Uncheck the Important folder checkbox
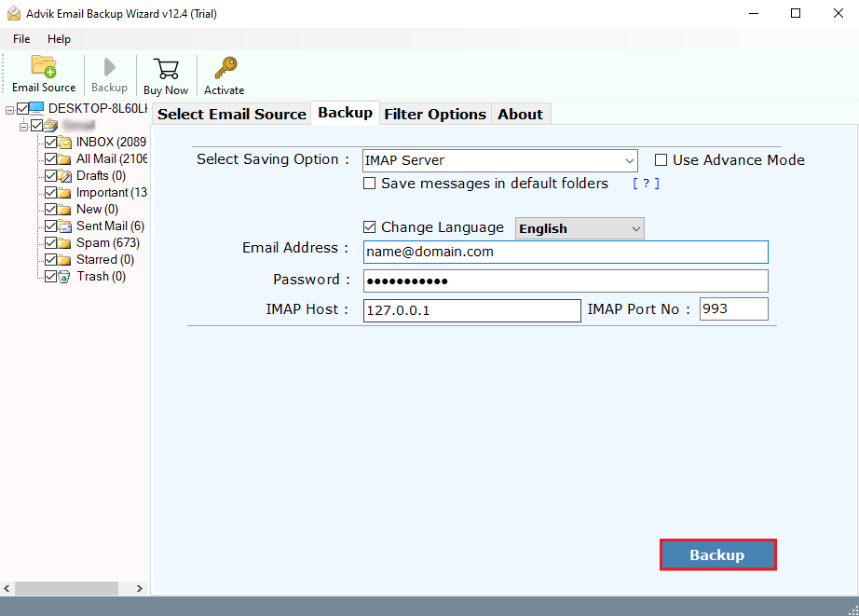The image size is (859, 616). point(51,192)
